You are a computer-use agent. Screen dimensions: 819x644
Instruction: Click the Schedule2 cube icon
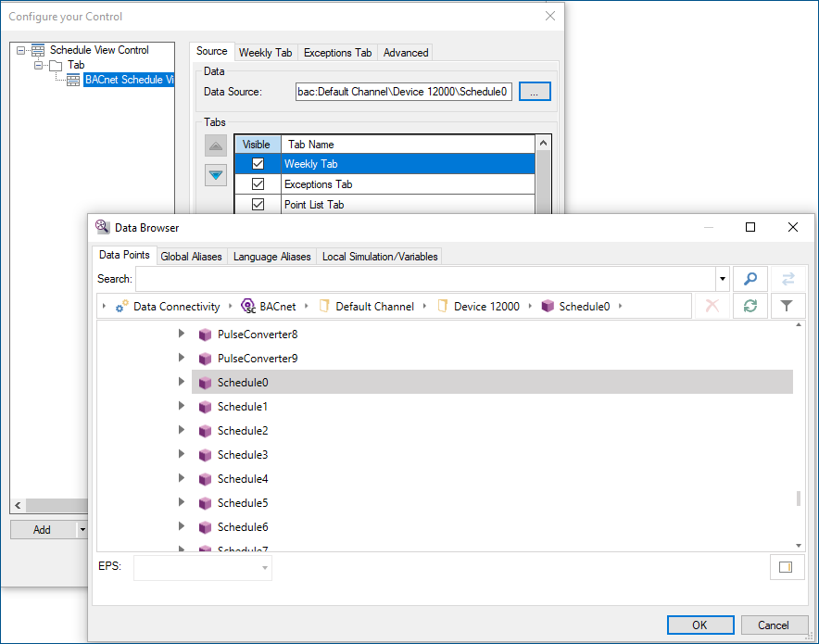(x=206, y=431)
